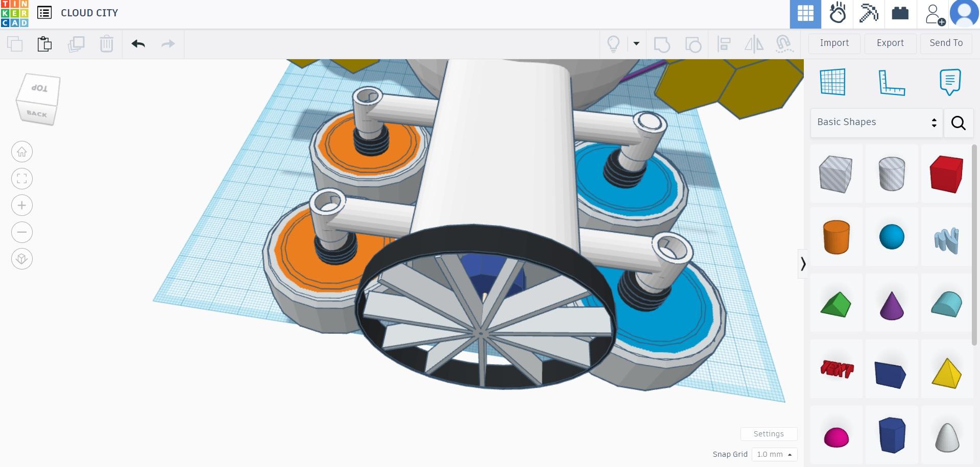Click the Cruise magnet icon
The width and height of the screenshot is (980, 467).
tap(784, 44)
